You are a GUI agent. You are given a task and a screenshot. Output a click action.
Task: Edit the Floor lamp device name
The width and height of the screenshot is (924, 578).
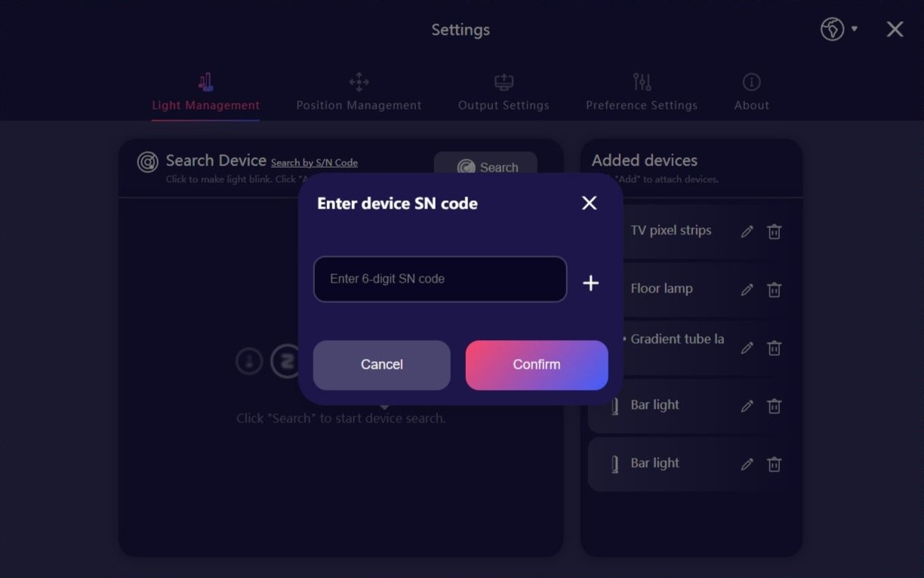pos(747,289)
